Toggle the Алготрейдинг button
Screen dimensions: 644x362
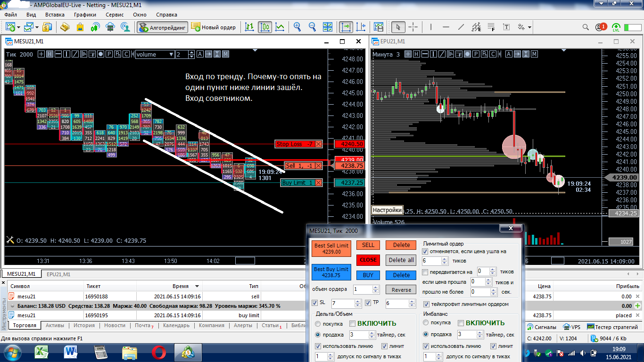[x=163, y=27]
